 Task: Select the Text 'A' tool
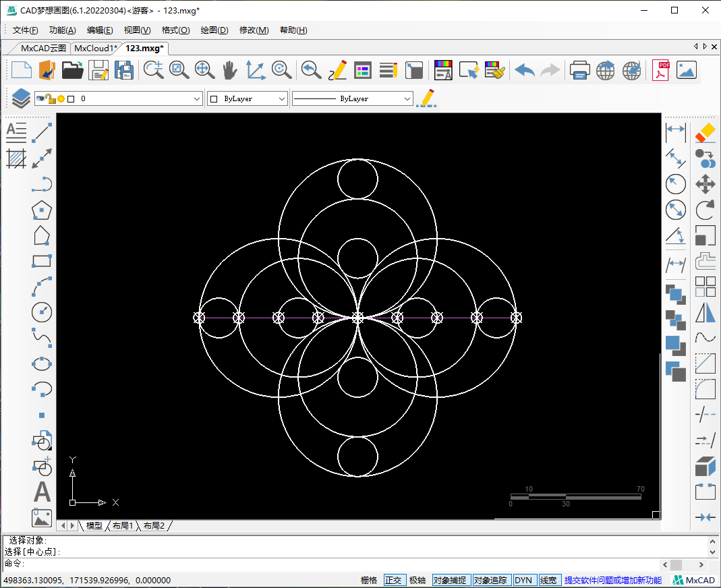click(x=42, y=492)
